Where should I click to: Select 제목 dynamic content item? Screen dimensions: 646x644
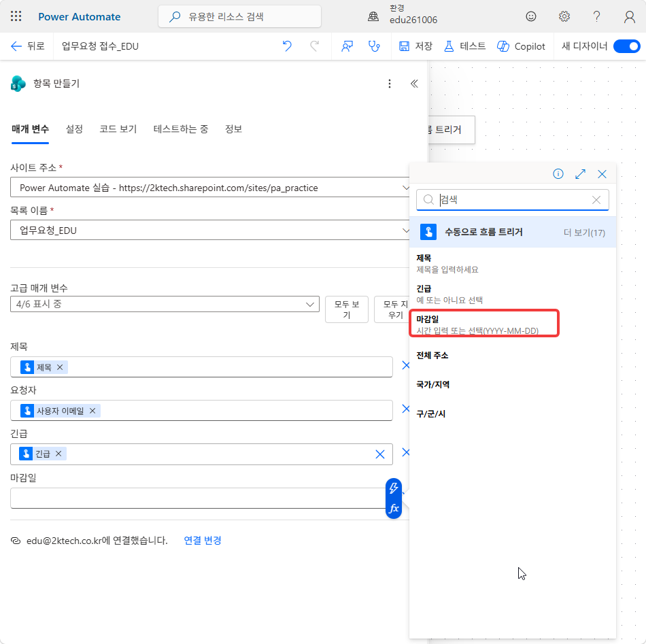point(512,264)
